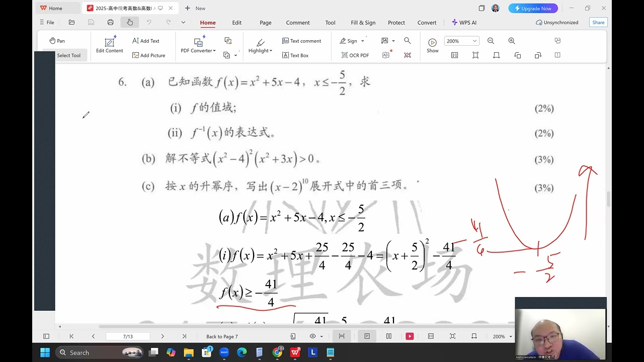The height and width of the screenshot is (362, 644).
Task: Run OCR PDF recognition
Action: (355, 55)
